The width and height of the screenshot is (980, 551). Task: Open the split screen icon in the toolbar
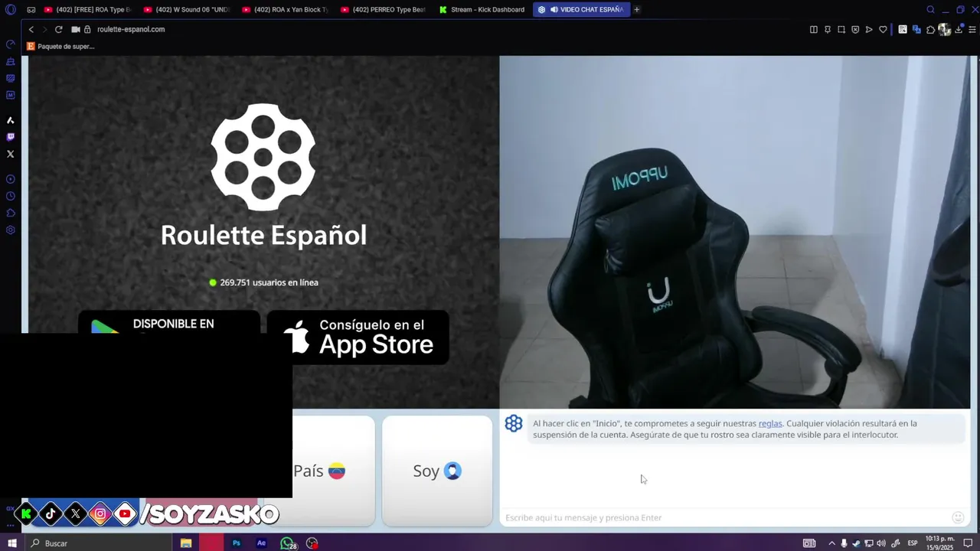coord(813,29)
